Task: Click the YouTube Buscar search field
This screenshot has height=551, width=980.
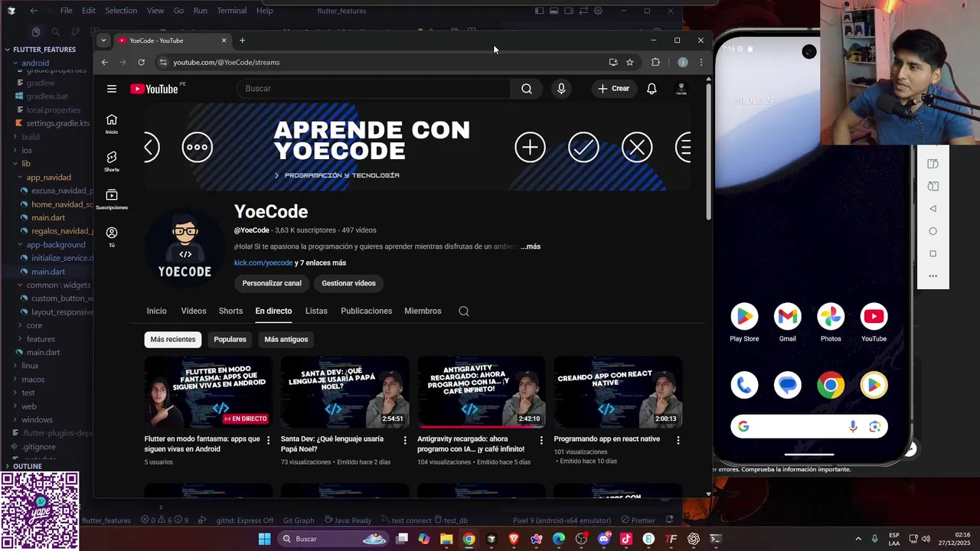Action: tap(373, 89)
